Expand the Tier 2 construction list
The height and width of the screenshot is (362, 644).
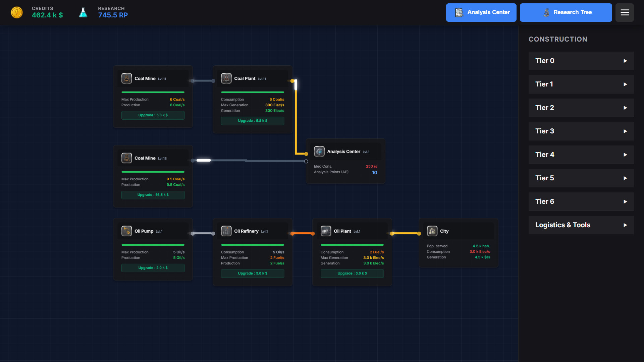point(581,108)
